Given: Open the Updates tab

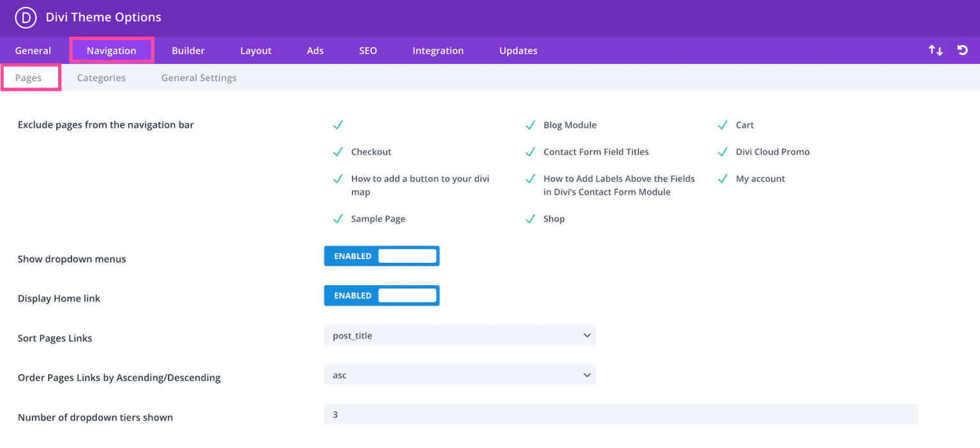Looking at the screenshot, I should click(x=517, y=50).
